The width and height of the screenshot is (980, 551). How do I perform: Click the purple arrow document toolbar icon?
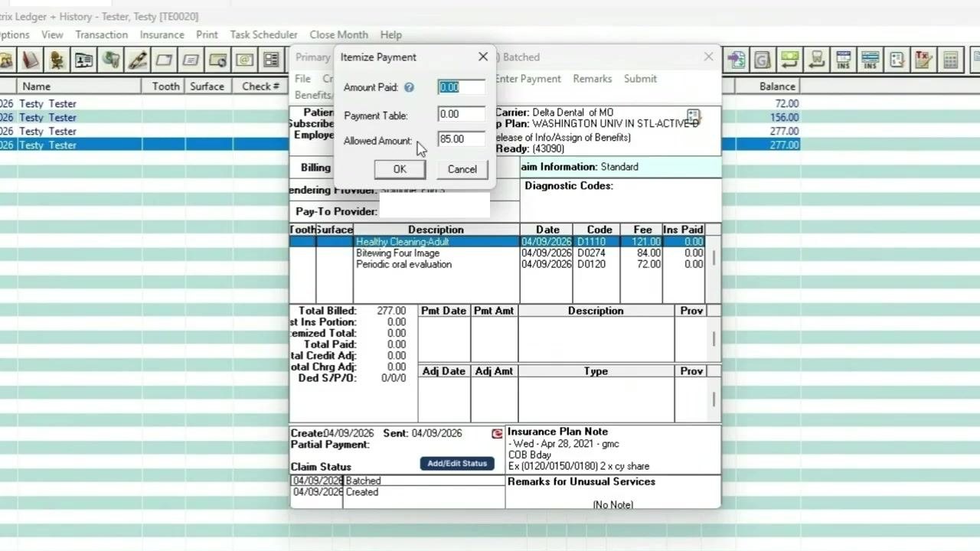tap(737, 59)
